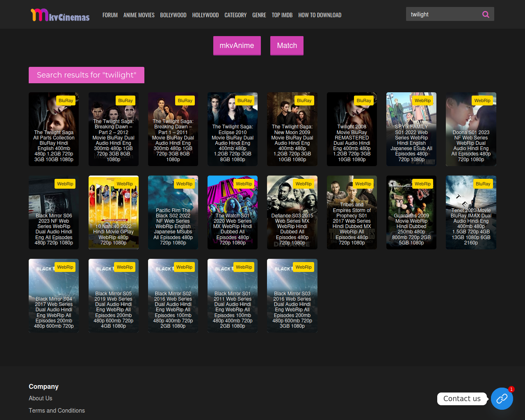Open Black Mirror S06 2023 card

(x=54, y=212)
